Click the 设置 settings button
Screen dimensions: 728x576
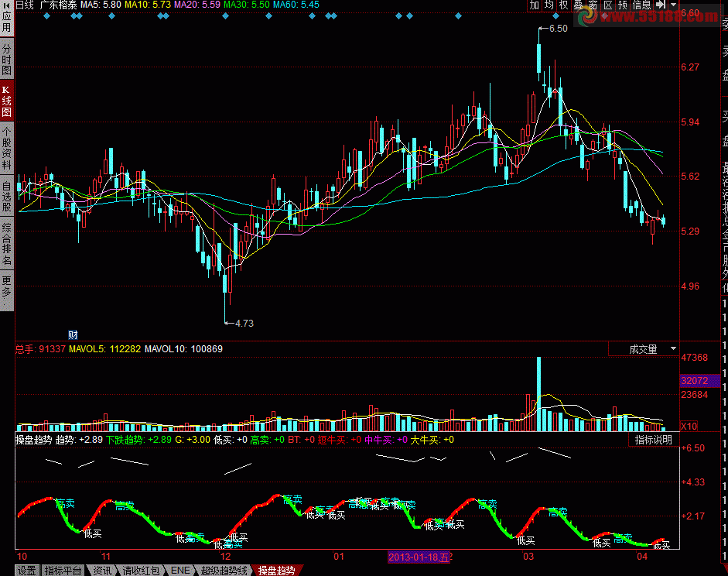27,571
